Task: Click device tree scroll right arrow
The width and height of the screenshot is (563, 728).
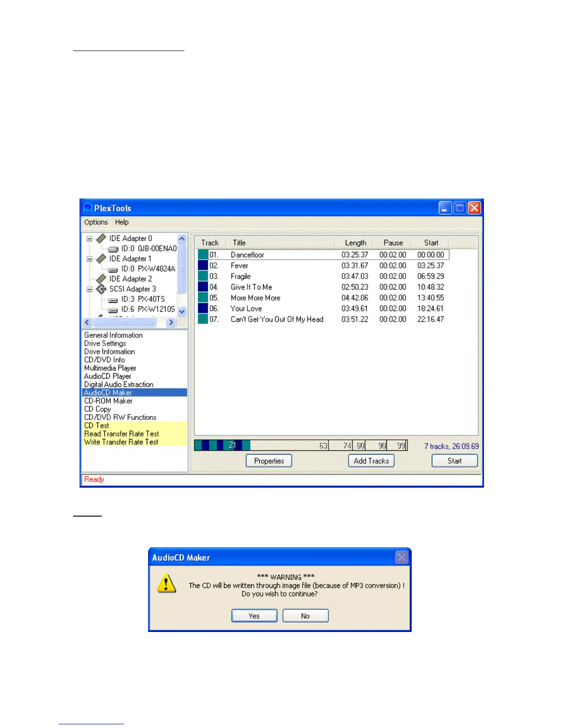Action: [x=171, y=322]
